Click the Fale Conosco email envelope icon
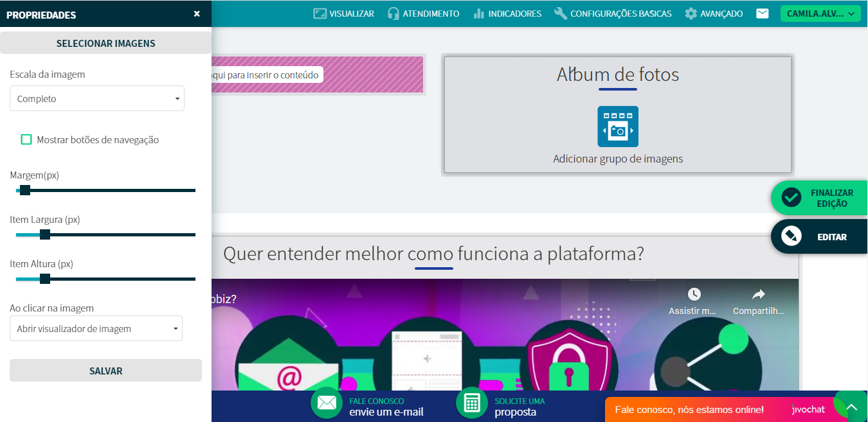This screenshot has height=422, width=868. [327, 403]
